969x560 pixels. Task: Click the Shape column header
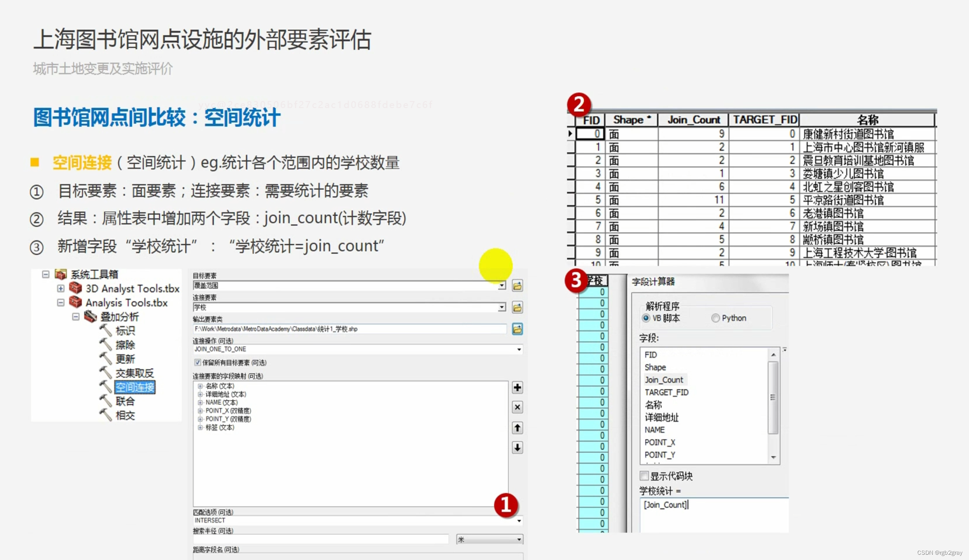[x=631, y=120]
